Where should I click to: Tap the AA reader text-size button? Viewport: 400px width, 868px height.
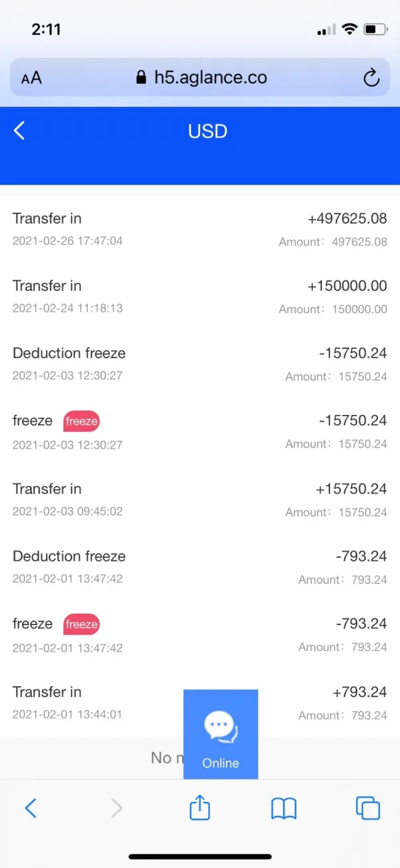[31, 78]
